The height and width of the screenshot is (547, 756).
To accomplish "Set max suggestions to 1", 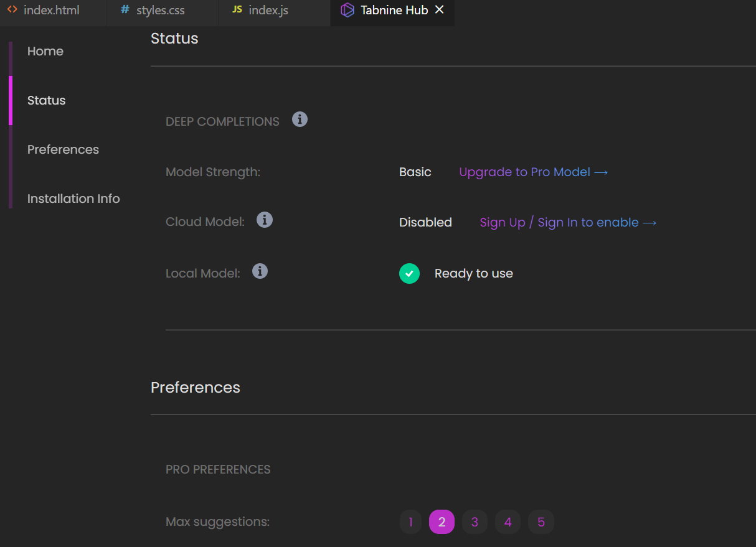I will [x=410, y=522].
